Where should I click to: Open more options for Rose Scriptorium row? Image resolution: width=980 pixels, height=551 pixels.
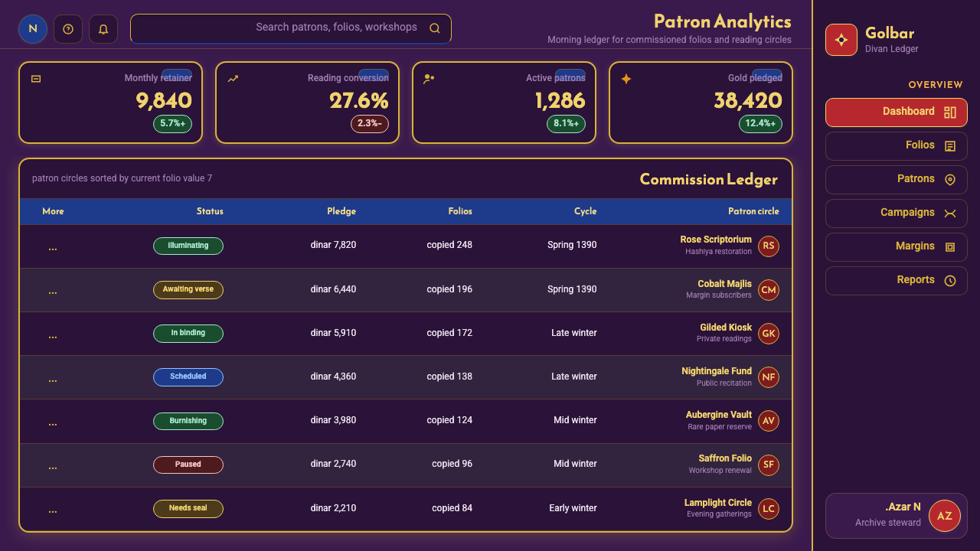click(x=53, y=246)
